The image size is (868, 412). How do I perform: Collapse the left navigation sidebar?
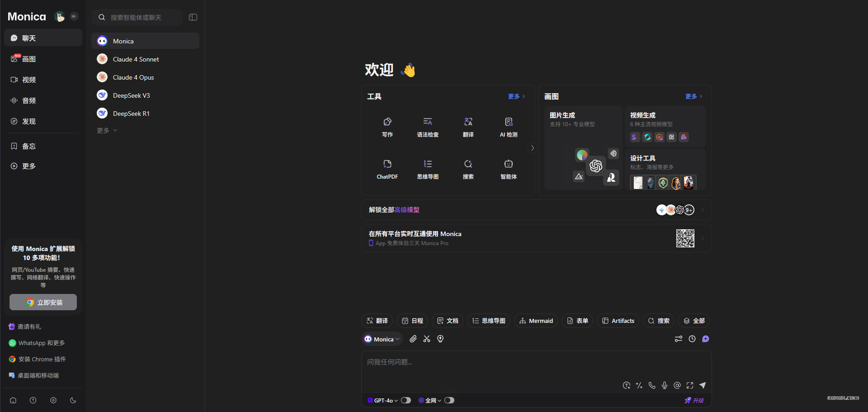pyautogui.click(x=74, y=16)
